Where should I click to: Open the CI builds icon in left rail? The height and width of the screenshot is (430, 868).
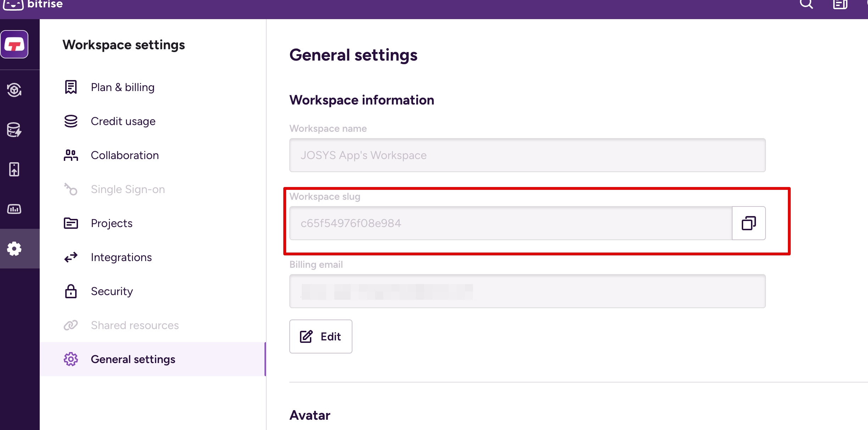tap(15, 90)
